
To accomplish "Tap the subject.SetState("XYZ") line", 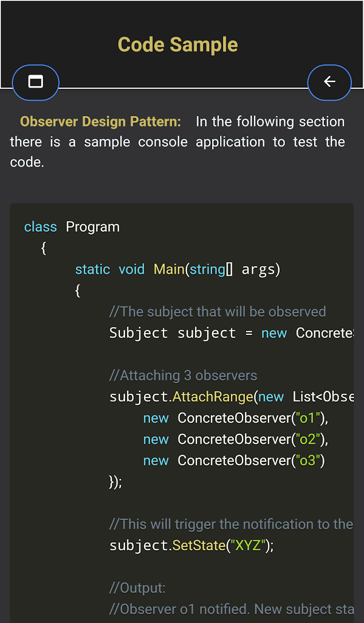I will tap(191, 546).
